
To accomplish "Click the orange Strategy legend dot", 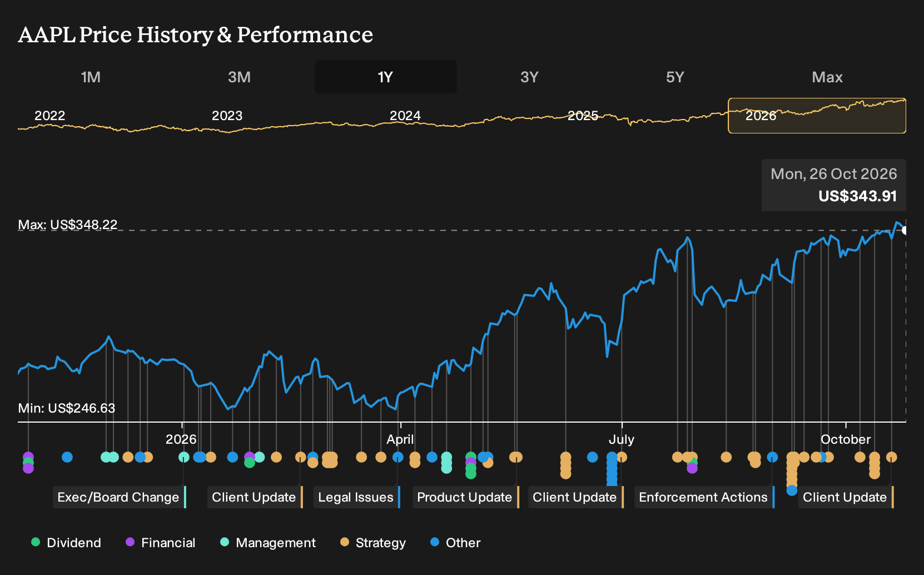I will point(345,542).
